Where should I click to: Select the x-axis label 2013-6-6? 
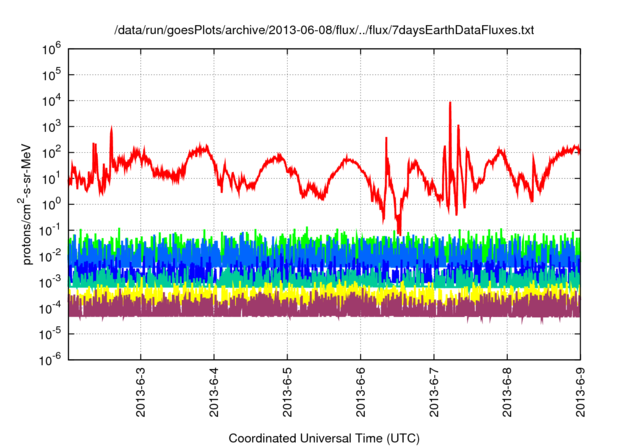360,392
